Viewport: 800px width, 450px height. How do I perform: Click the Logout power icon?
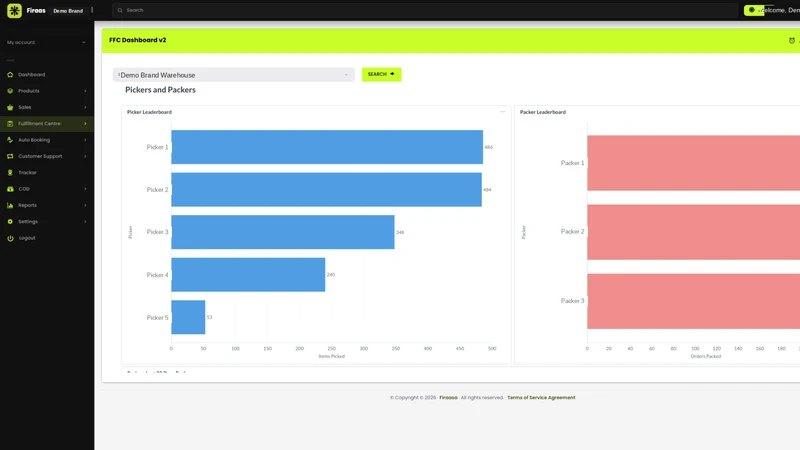point(10,238)
